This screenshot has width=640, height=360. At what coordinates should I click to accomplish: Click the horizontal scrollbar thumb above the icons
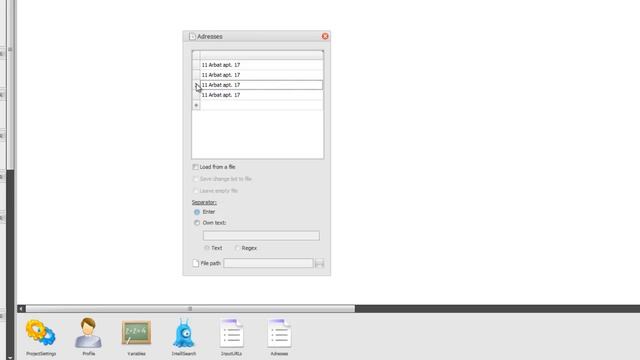(190, 309)
